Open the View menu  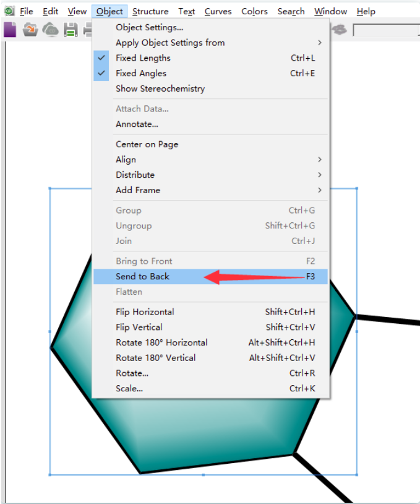pos(77,12)
